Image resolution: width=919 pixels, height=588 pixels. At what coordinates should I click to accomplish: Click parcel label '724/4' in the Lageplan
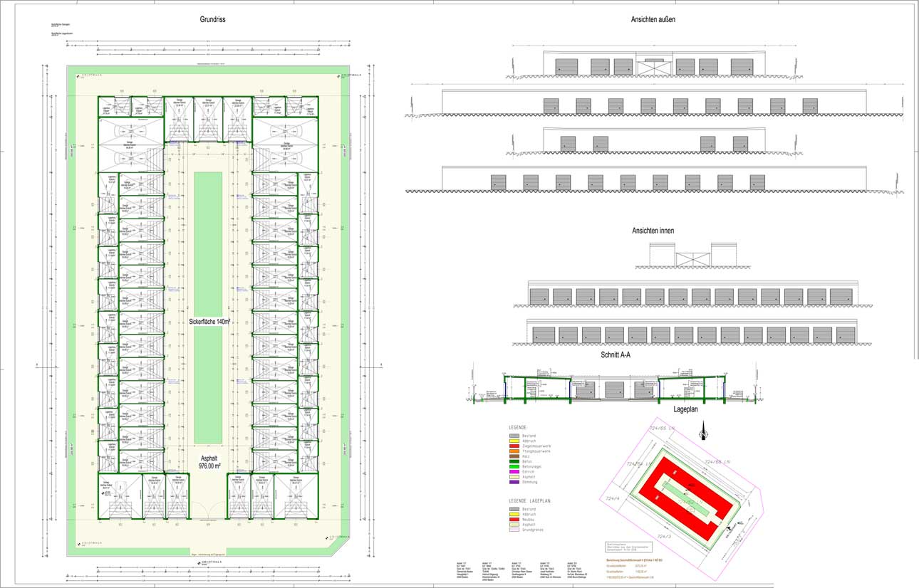[613, 499]
